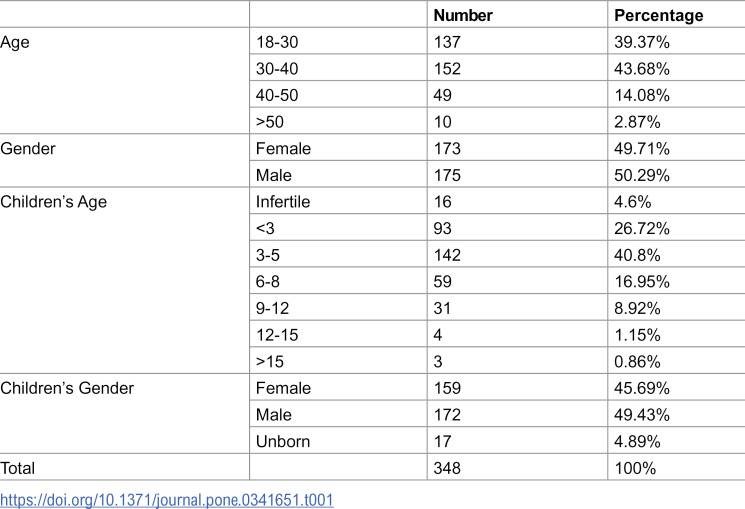Select the 3-5 children's age cell
This screenshot has height=509, width=745.
pyautogui.click(x=267, y=255)
